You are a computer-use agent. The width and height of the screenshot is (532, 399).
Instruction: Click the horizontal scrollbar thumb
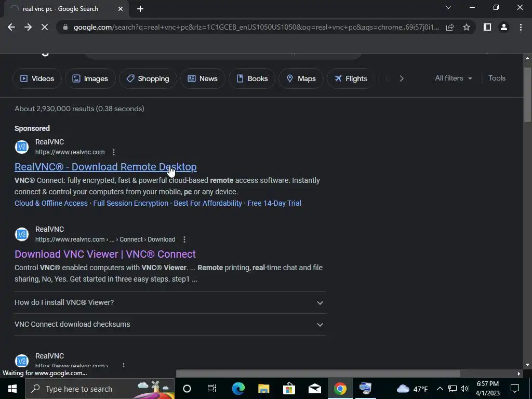pyautogui.click(x=318, y=374)
